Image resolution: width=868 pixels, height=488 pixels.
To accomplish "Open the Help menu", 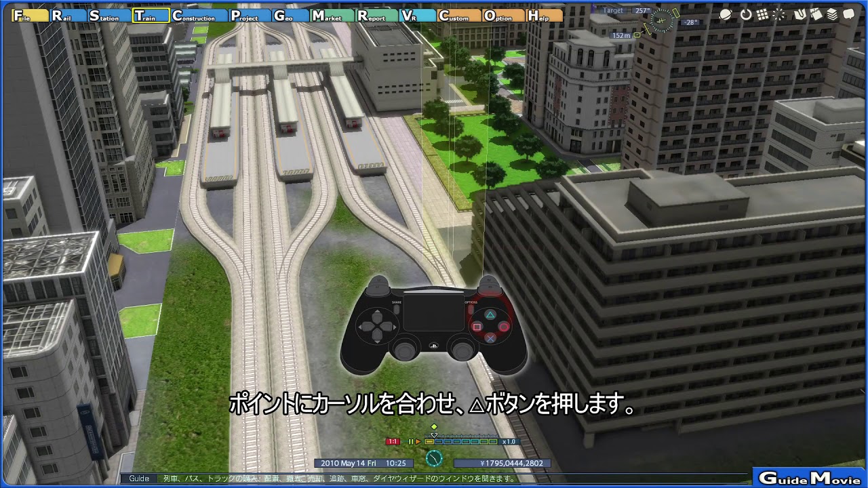I will [545, 16].
